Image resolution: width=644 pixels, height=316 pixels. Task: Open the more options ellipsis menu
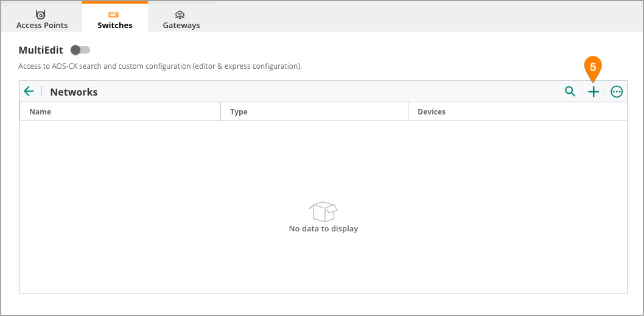coord(617,92)
